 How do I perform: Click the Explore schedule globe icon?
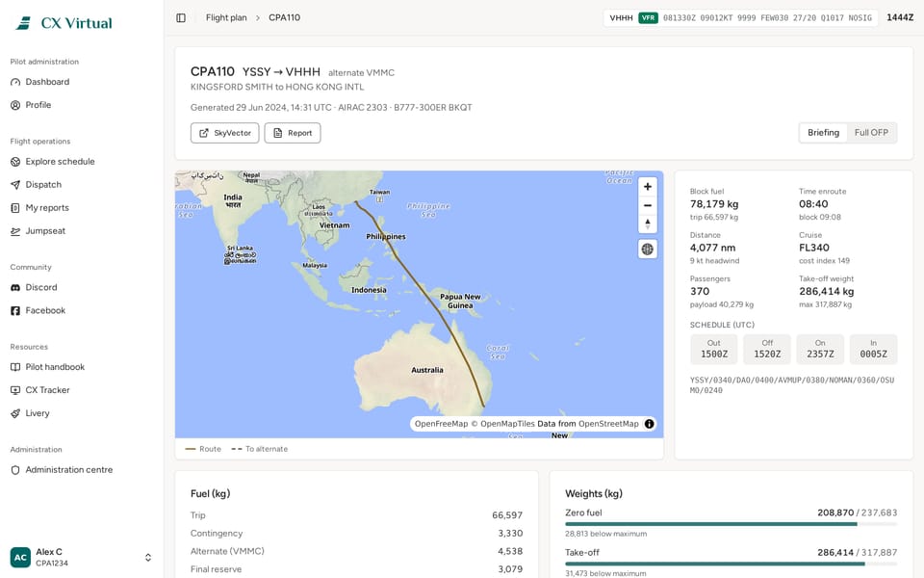coord(15,162)
